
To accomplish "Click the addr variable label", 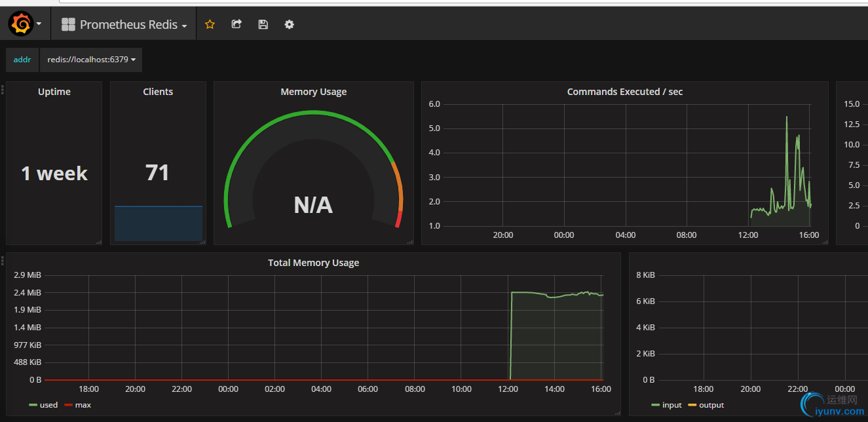I will [22, 60].
